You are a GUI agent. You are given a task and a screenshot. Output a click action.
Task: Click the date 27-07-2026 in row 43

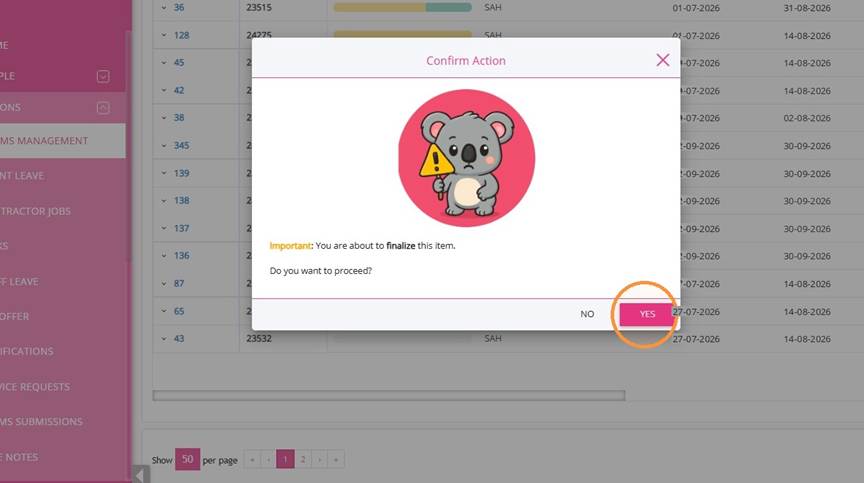tap(696, 339)
